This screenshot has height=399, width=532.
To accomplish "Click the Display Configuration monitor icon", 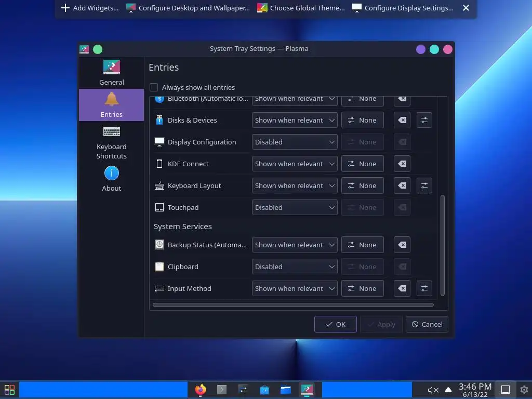I will [x=159, y=142].
